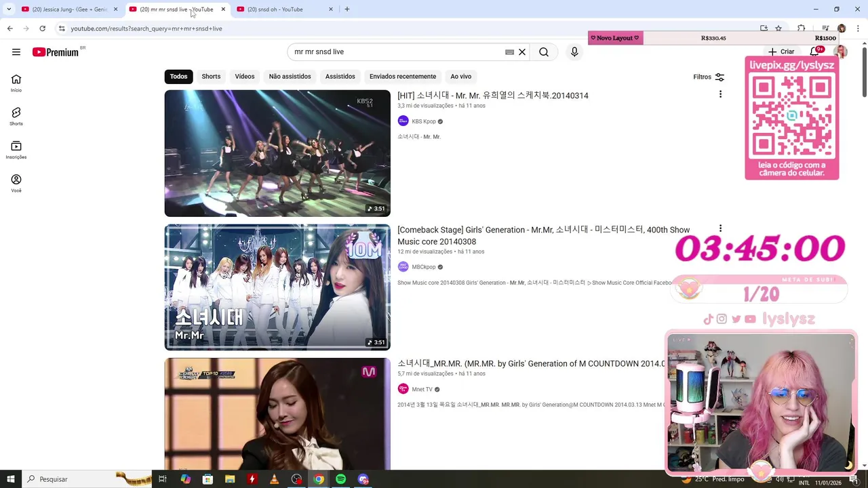Open the Você sidebar section
Image resolution: width=868 pixels, height=488 pixels.
click(x=16, y=183)
